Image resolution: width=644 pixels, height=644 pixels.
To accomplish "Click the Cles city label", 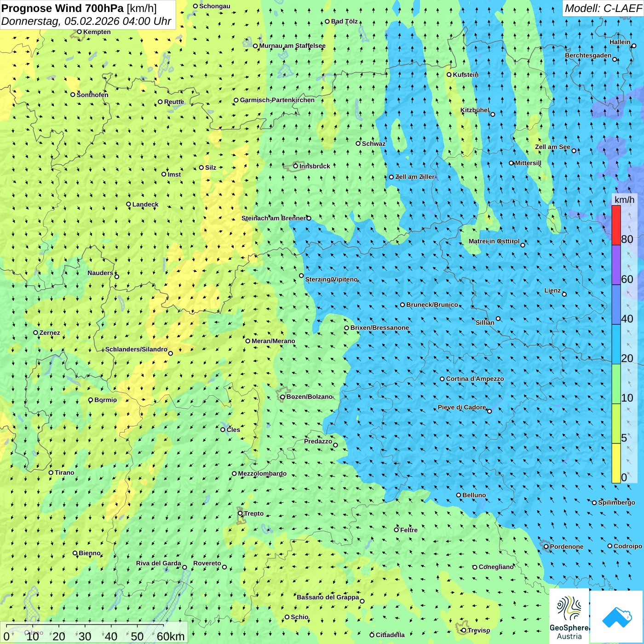I will click(233, 430).
